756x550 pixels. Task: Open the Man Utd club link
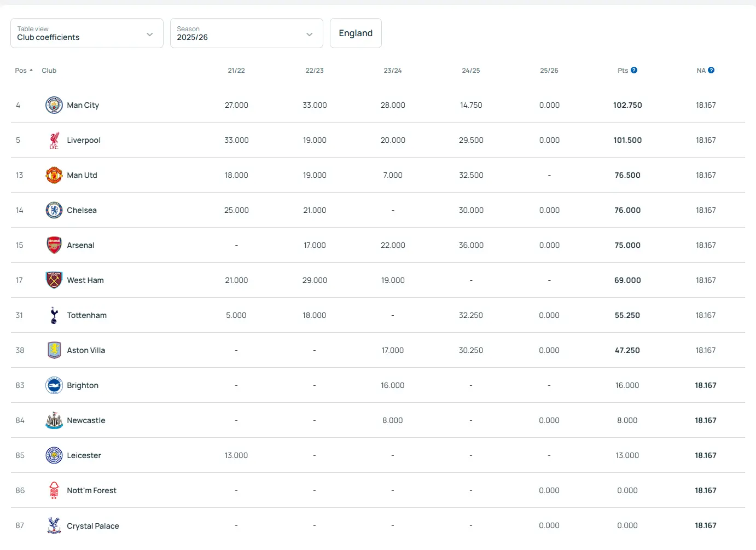[x=82, y=175]
